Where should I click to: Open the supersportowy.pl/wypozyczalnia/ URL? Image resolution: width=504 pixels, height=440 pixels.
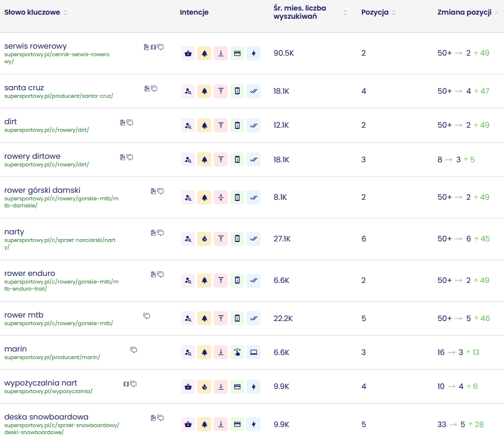coord(48,391)
